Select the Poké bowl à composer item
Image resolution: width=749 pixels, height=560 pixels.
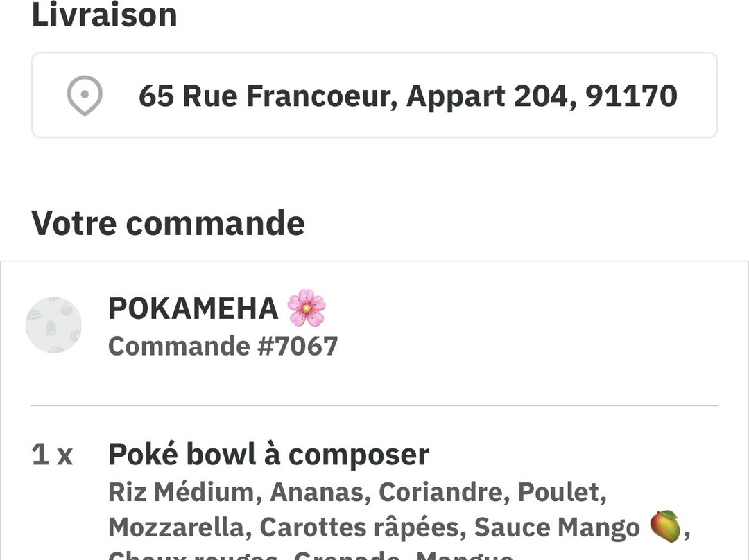click(269, 455)
